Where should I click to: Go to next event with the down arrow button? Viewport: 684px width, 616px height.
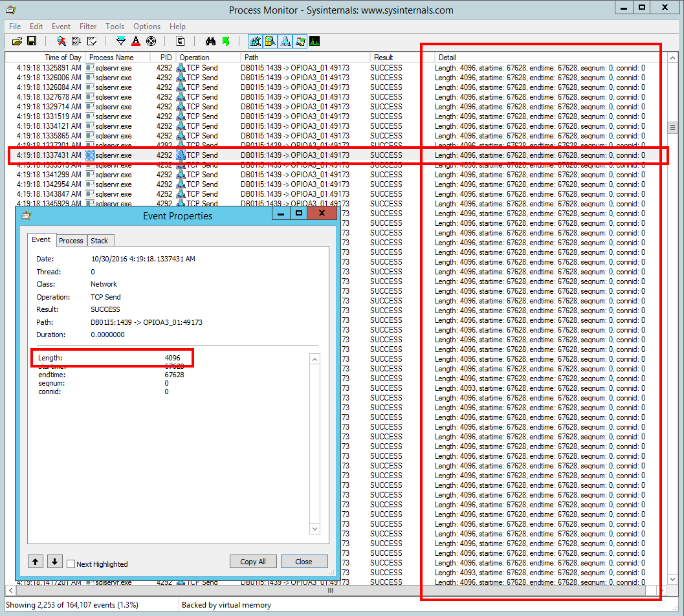coord(54,562)
